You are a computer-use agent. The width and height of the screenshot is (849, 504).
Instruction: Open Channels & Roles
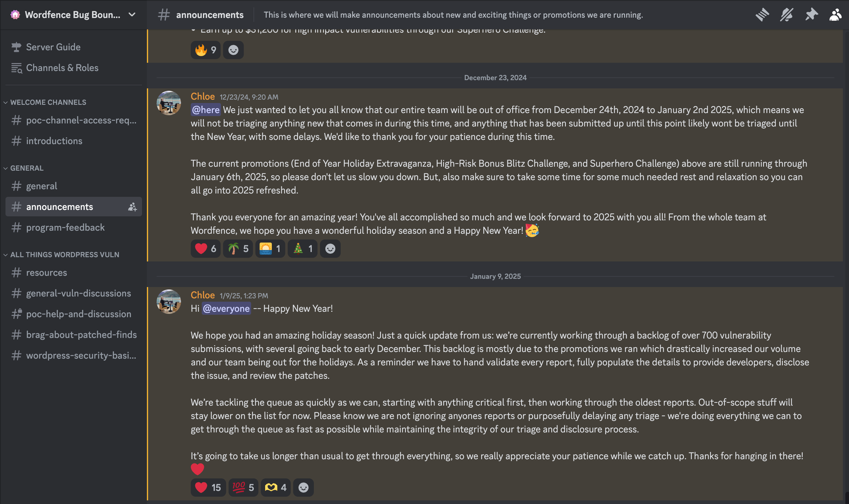pos(62,68)
